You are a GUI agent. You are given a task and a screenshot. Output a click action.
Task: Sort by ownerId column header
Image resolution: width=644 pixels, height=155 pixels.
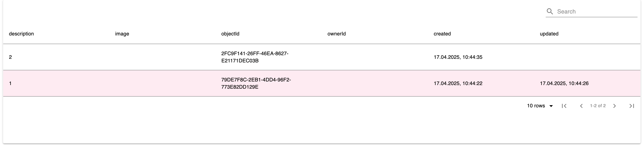click(x=337, y=34)
